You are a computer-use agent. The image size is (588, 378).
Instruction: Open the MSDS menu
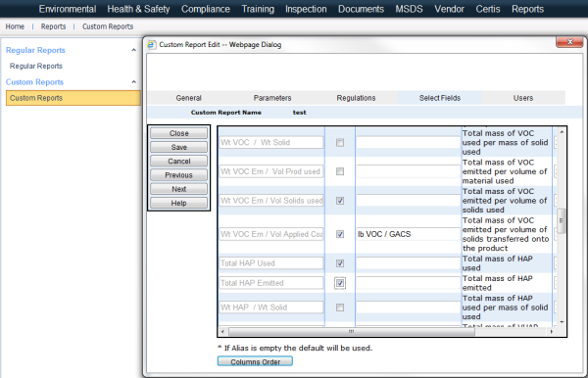pyautogui.click(x=409, y=9)
